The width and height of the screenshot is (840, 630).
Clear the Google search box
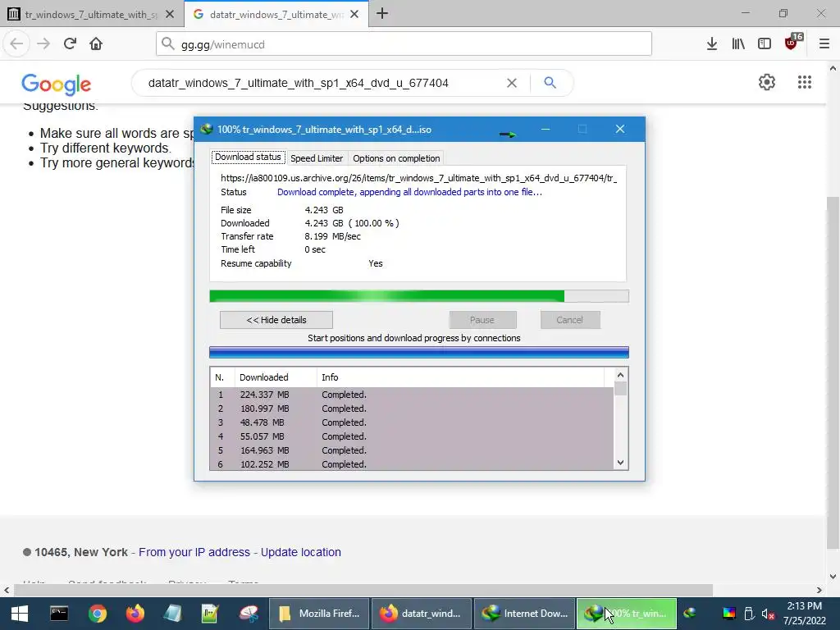[512, 83]
